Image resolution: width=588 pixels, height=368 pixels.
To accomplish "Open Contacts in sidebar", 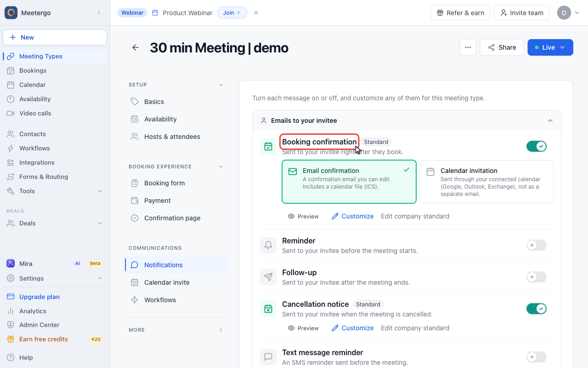I will click(55, 134).
